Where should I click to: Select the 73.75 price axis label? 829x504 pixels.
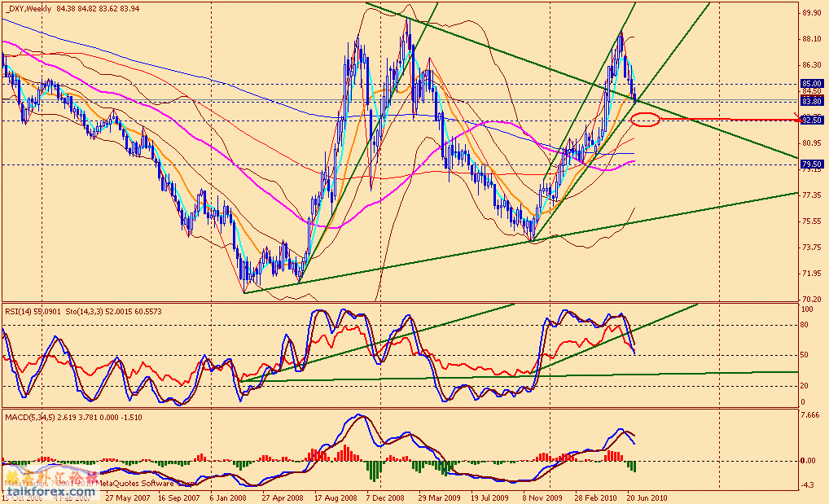[811, 247]
